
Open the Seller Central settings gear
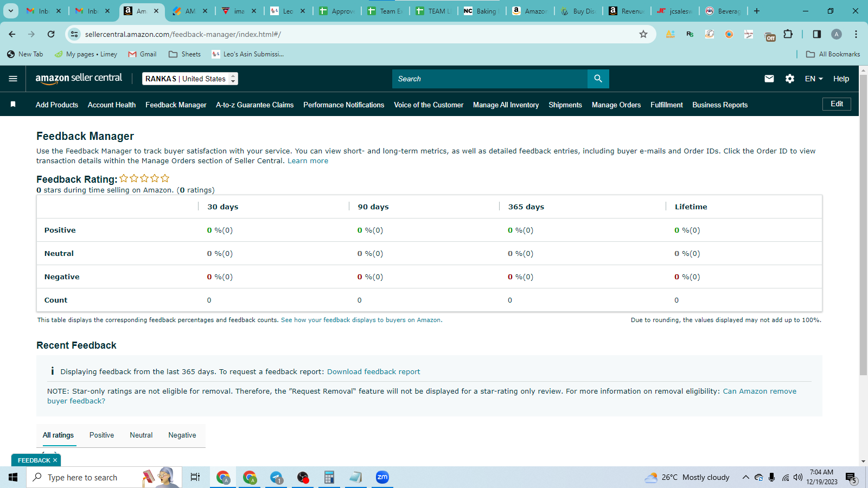click(x=790, y=79)
